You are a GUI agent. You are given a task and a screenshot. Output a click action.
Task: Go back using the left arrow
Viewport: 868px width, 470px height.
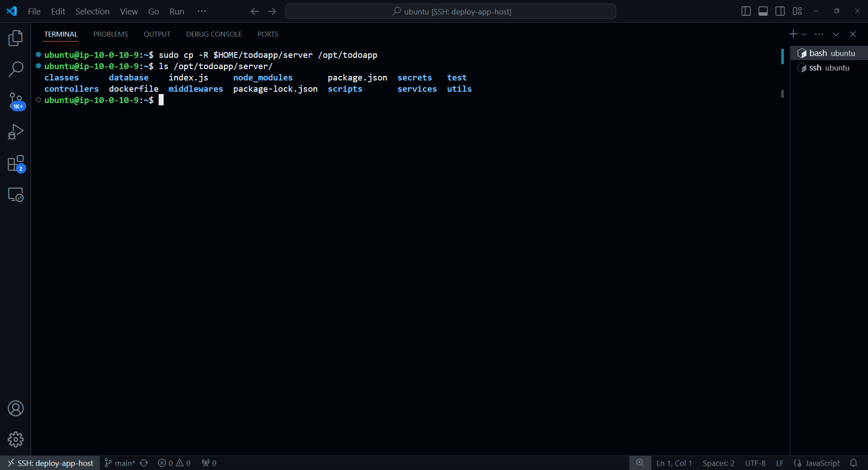coord(255,11)
